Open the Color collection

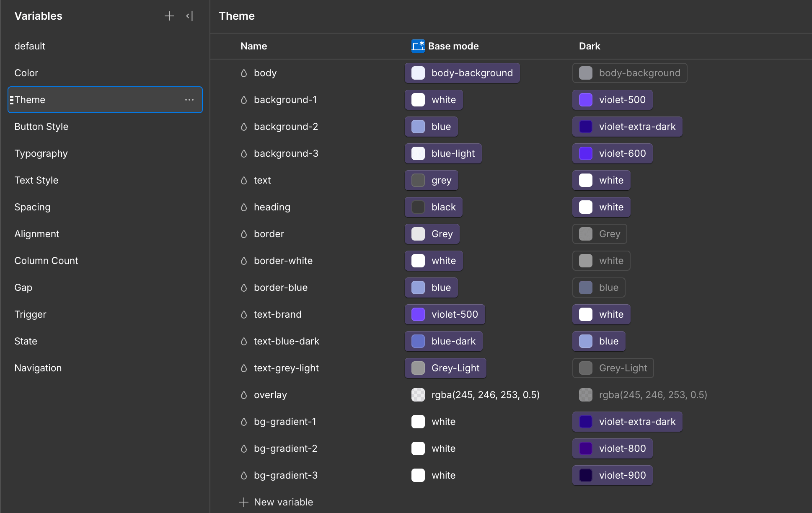click(x=105, y=73)
